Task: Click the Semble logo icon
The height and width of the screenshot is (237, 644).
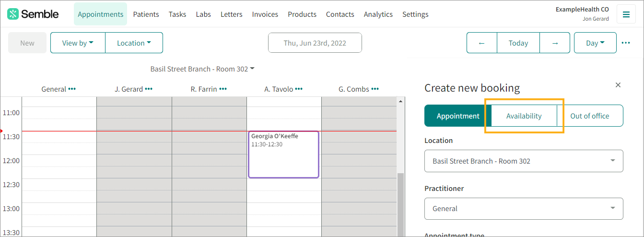Action: click(13, 14)
